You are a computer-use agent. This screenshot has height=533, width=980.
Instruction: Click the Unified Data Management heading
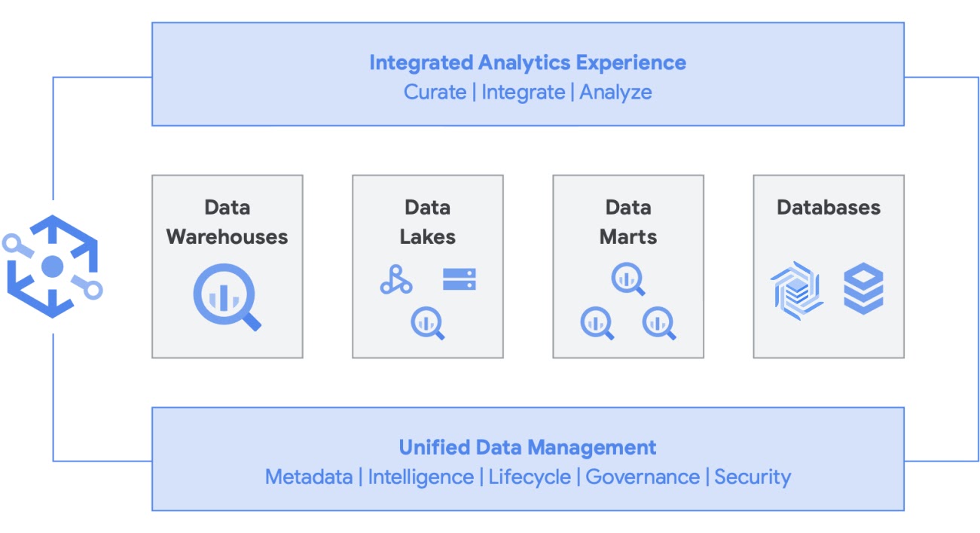point(527,447)
